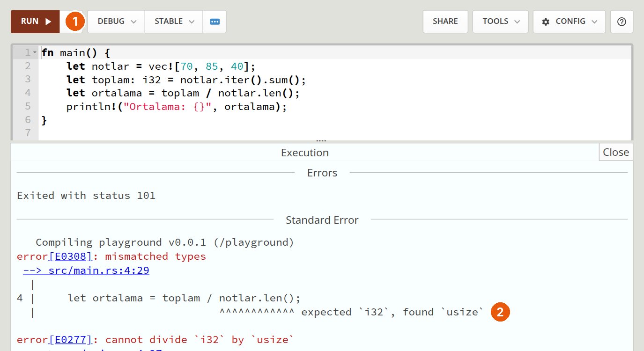The height and width of the screenshot is (351, 644).
Task: Open the advanced options ellipsis icon
Action: click(x=215, y=22)
